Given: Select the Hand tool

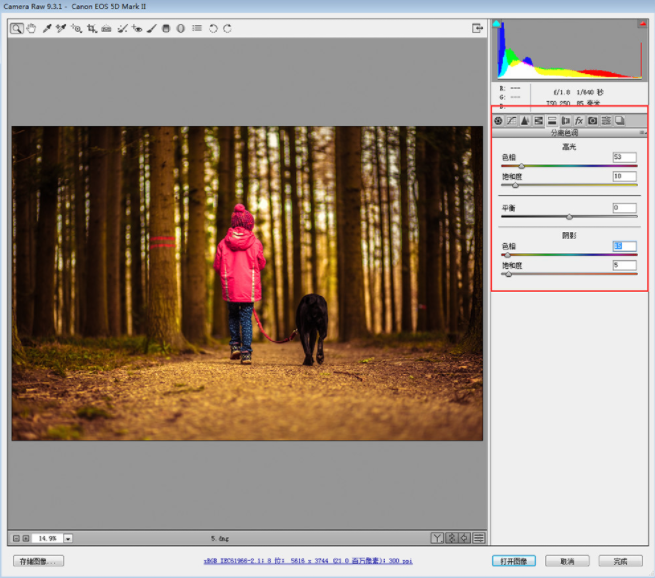Looking at the screenshot, I should point(31,29).
